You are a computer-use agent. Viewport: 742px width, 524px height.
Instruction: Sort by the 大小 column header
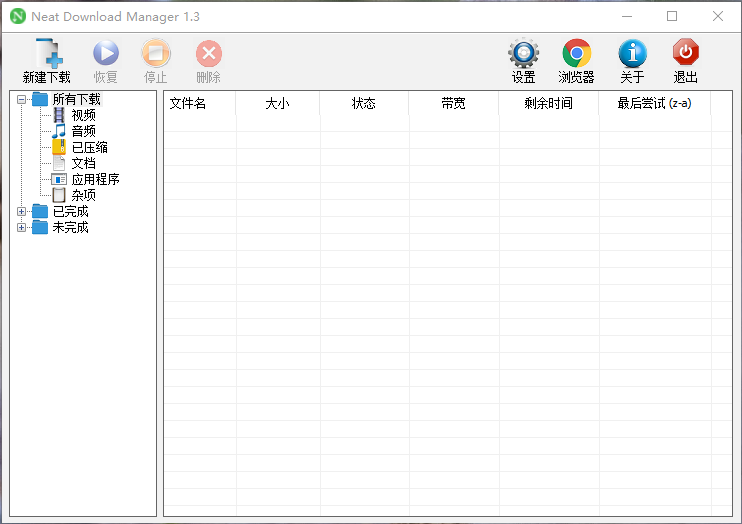(x=277, y=103)
